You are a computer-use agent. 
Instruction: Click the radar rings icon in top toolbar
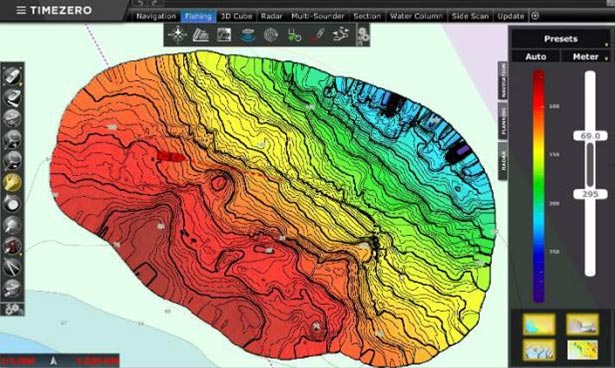point(271,35)
